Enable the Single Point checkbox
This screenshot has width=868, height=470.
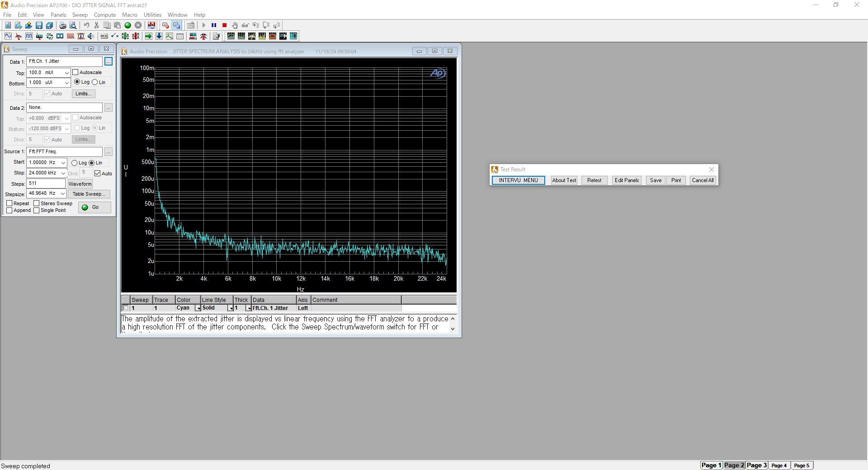pyautogui.click(x=36, y=210)
